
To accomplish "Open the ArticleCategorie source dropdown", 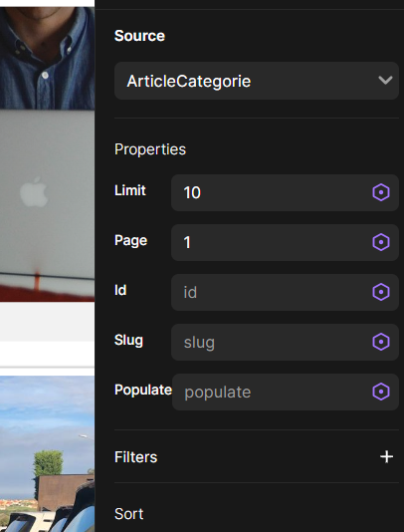I will point(257,81).
